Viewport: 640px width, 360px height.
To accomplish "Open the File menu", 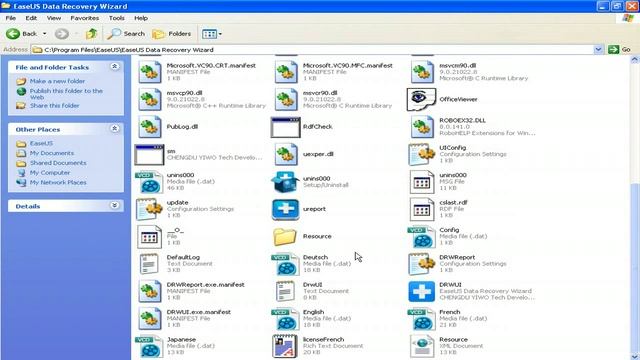I will (x=11, y=18).
